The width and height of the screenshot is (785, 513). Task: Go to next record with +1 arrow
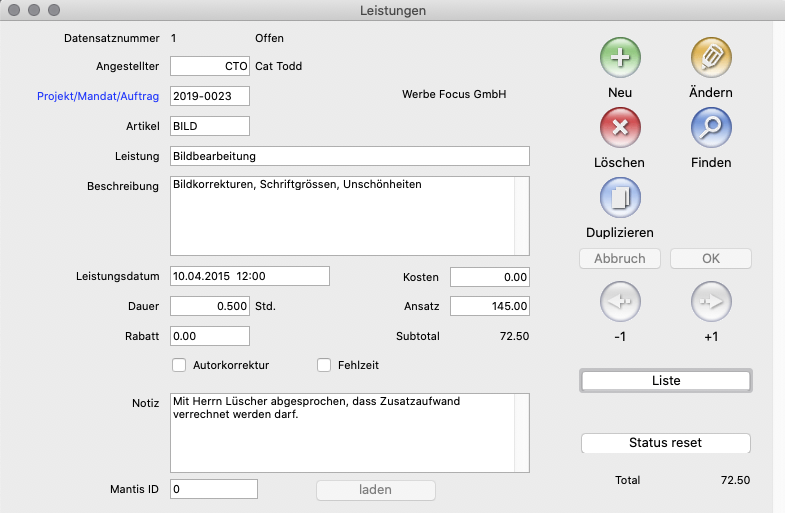pyautogui.click(x=711, y=301)
